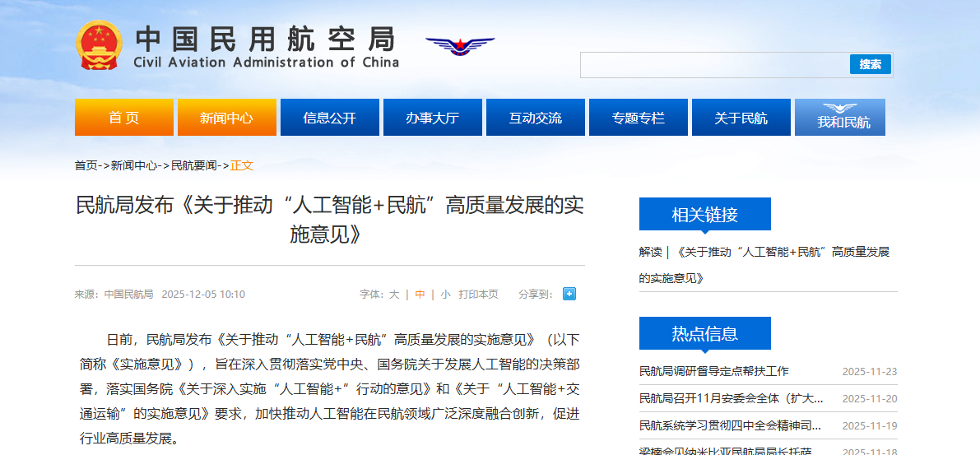
Task: Click the 我和民航 winged button
Action: [839, 117]
